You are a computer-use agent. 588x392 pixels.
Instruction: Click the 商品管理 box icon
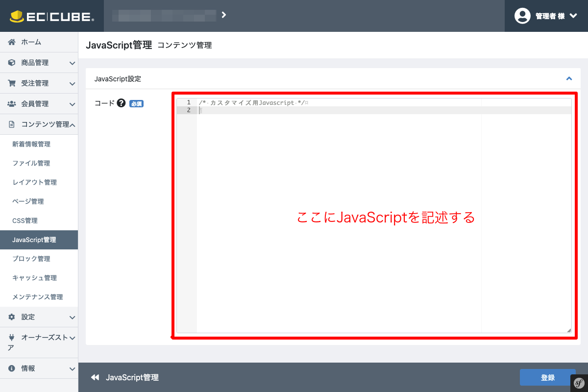(x=11, y=63)
